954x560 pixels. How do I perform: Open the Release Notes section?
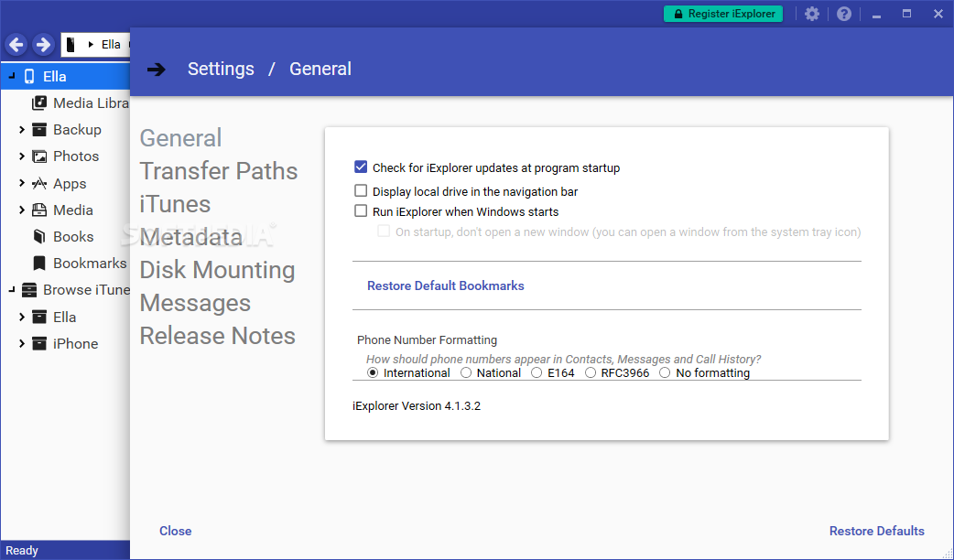(x=217, y=336)
